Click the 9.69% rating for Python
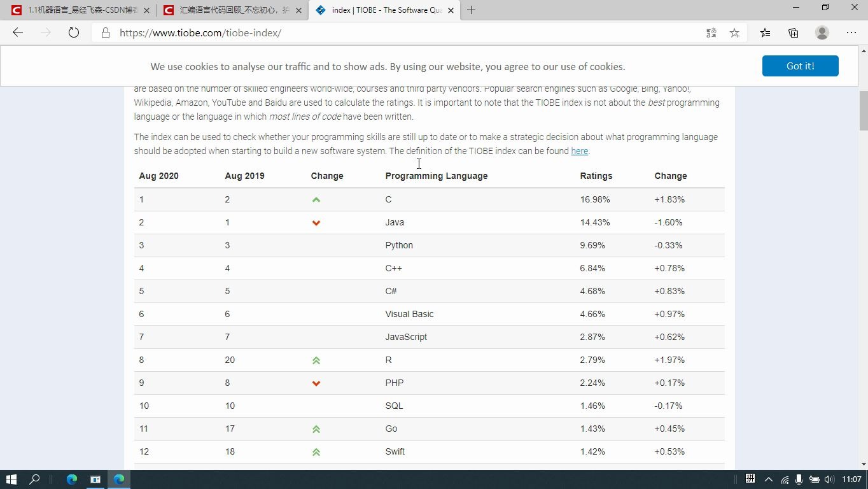868x489 pixels. [x=592, y=245]
